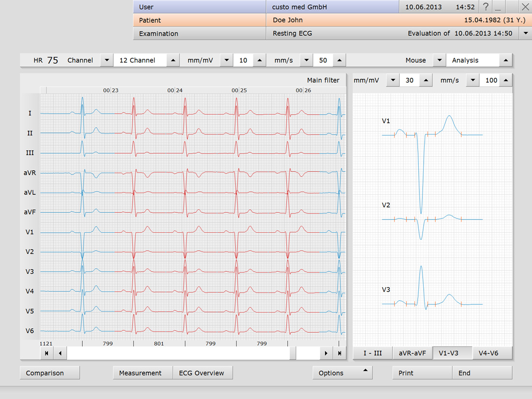
Task: Click the ECG horizontal scrollbar track
Action: coord(179,354)
